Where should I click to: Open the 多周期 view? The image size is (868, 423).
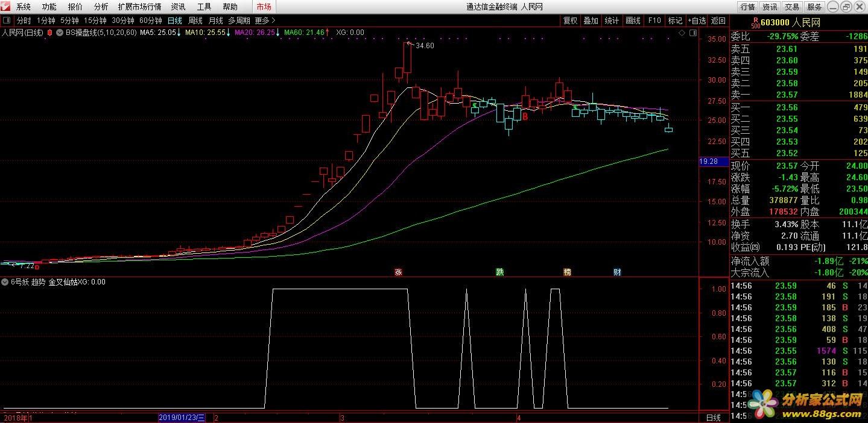pyautogui.click(x=239, y=20)
